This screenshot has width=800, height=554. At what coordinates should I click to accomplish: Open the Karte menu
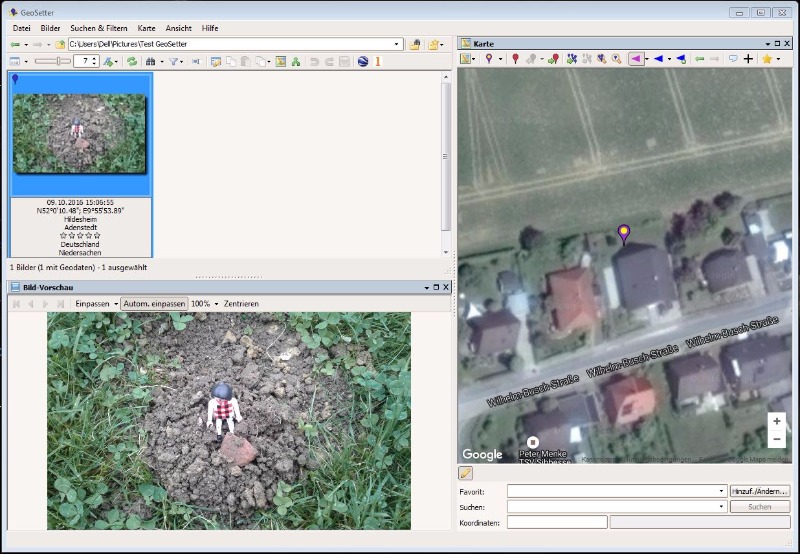click(146, 28)
